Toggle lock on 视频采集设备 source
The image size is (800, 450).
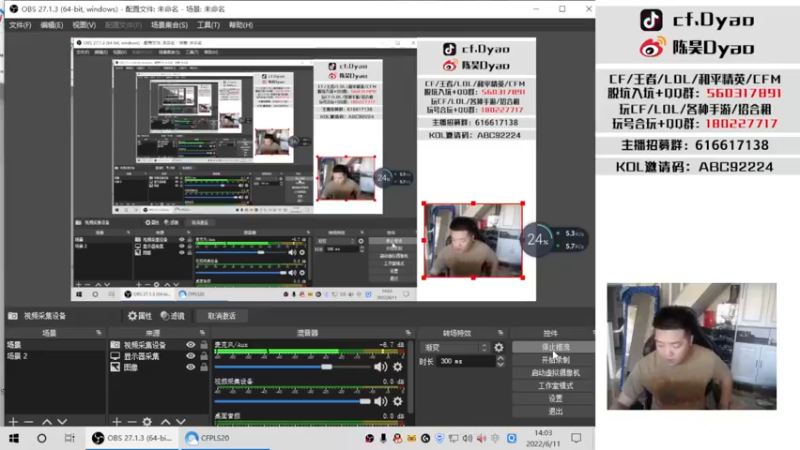coord(204,345)
